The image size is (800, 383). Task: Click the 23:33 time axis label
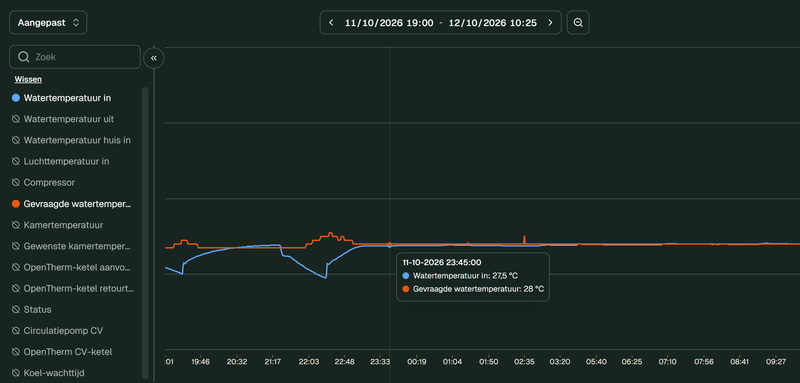pyautogui.click(x=381, y=362)
